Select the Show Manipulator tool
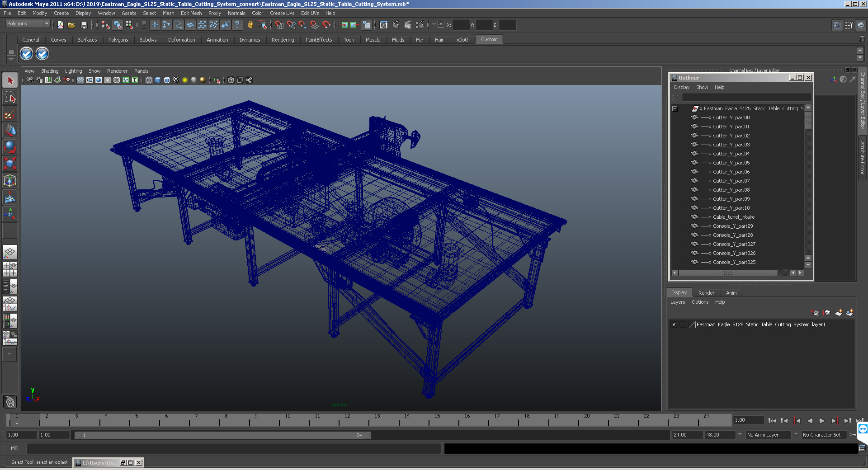The image size is (868, 470). coord(10,213)
